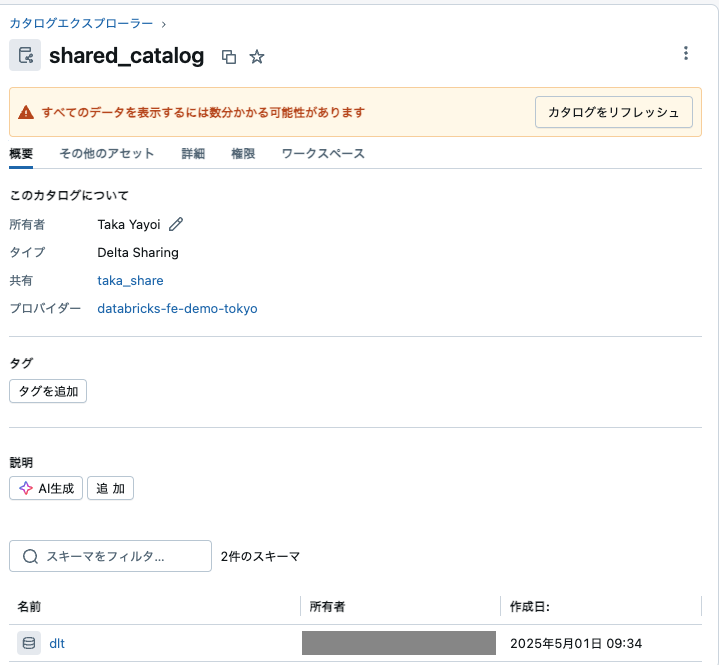
Task: Open the 権限 tab
Action: pyautogui.click(x=243, y=154)
